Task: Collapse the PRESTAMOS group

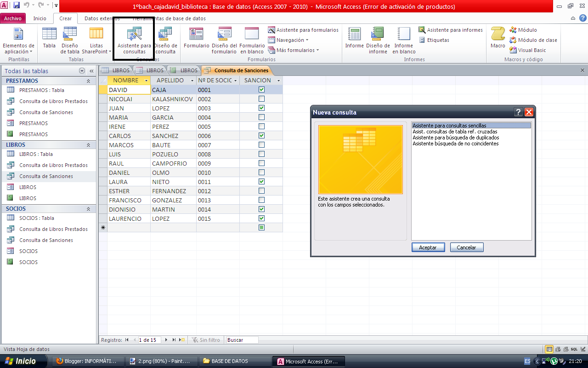Action: 88,81
